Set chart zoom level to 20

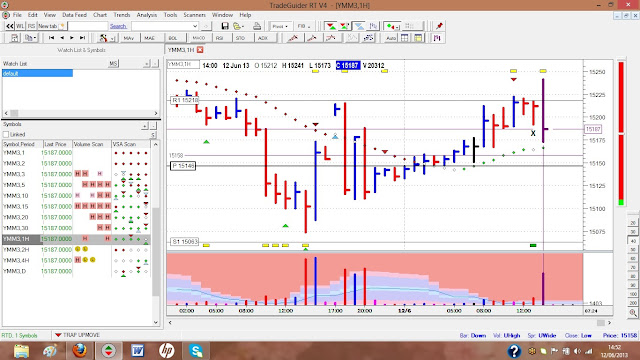coord(633,223)
